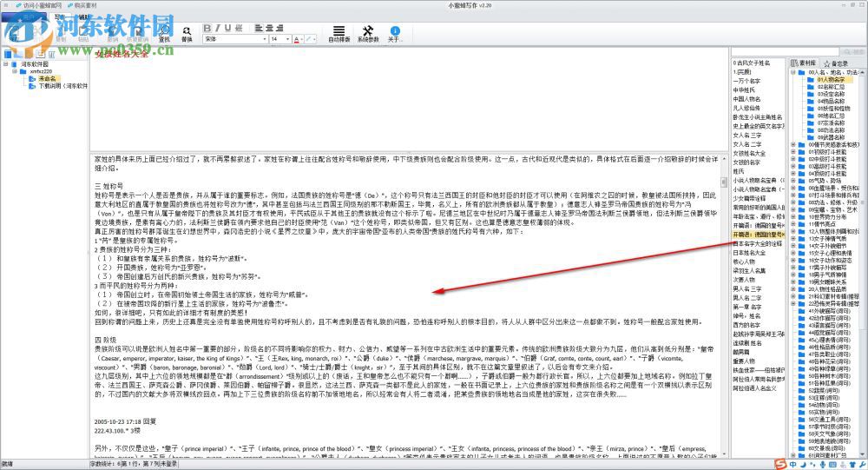Center align the text
Viewport: 868px width, 470px height.
(x=269, y=28)
